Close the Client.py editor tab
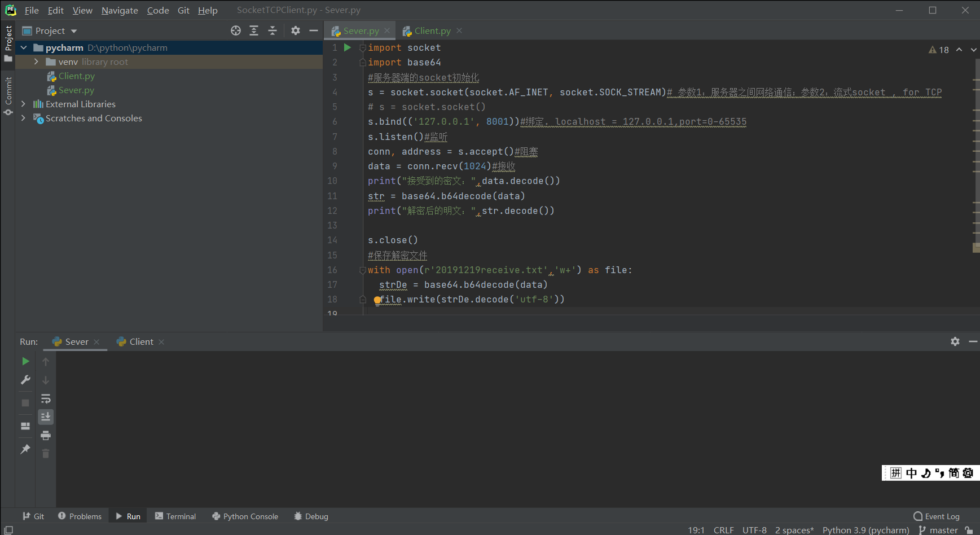Viewport: 980px width, 535px height. 459,30
